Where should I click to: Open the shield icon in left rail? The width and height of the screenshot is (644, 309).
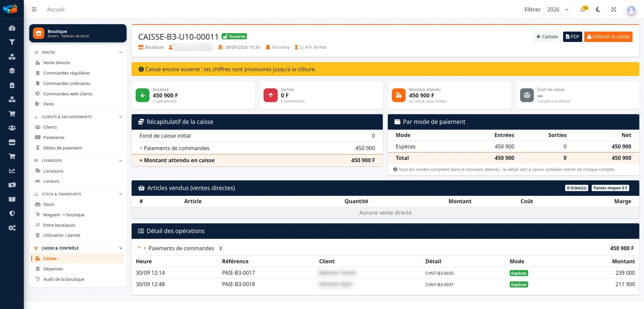tap(12, 214)
